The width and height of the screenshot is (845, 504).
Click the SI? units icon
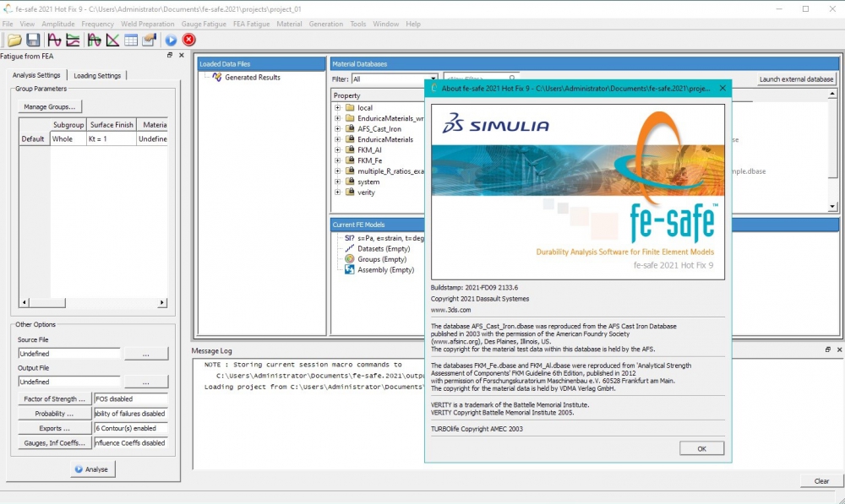349,238
